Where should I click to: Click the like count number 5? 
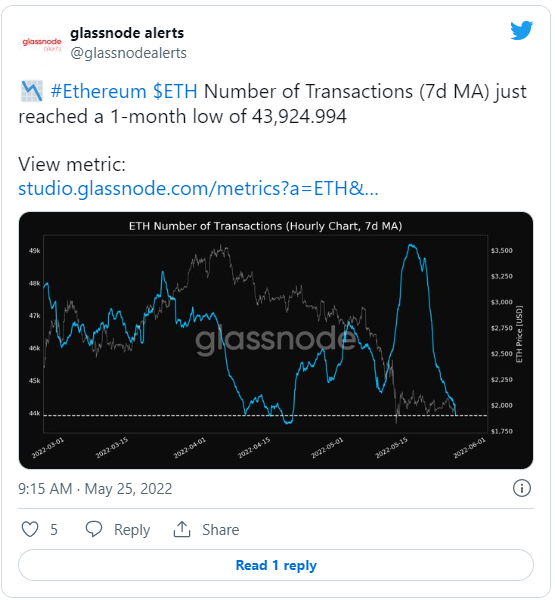click(54, 530)
